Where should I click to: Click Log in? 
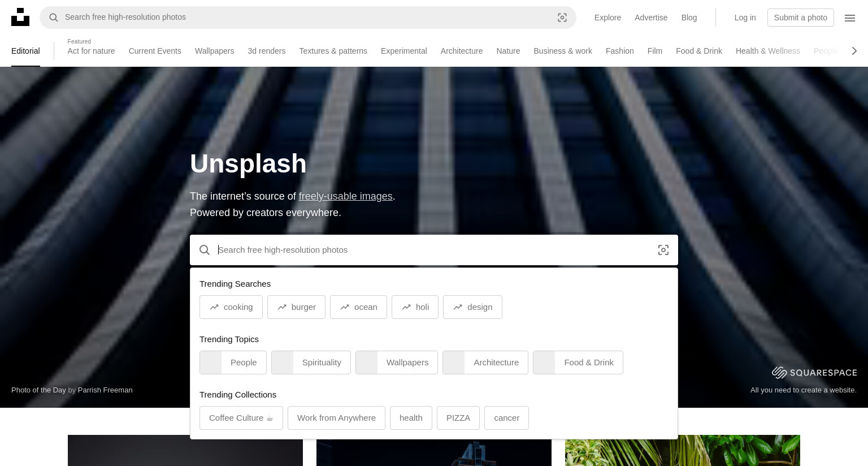tap(745, 18)
